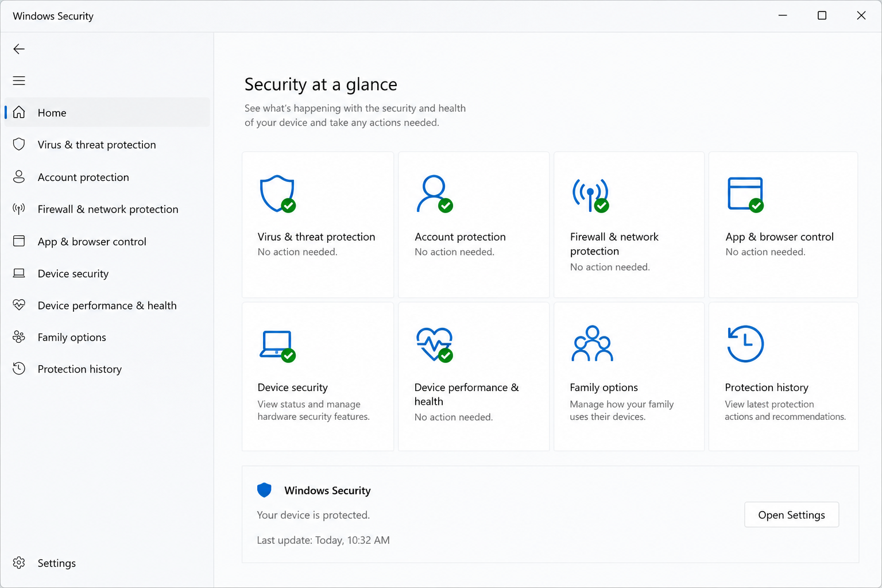The image size is (882, 588).
Task: Click 'No action needed.' under App & browser control card
Action: point(765,252)
